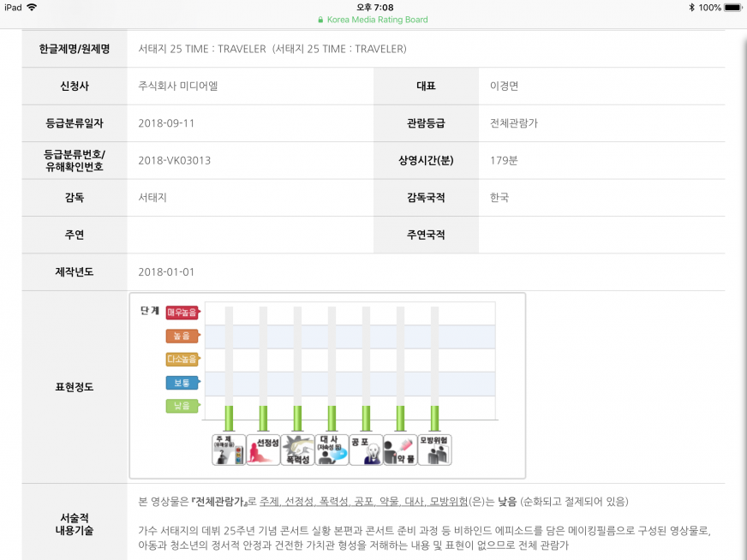Tap the iPad carrier label

point(13,7)
